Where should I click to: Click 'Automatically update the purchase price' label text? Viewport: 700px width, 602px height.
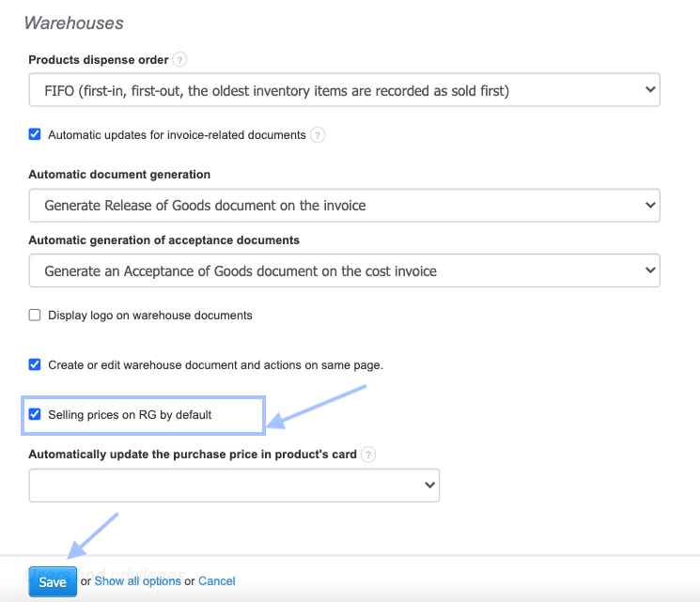[x=193, y=455]
